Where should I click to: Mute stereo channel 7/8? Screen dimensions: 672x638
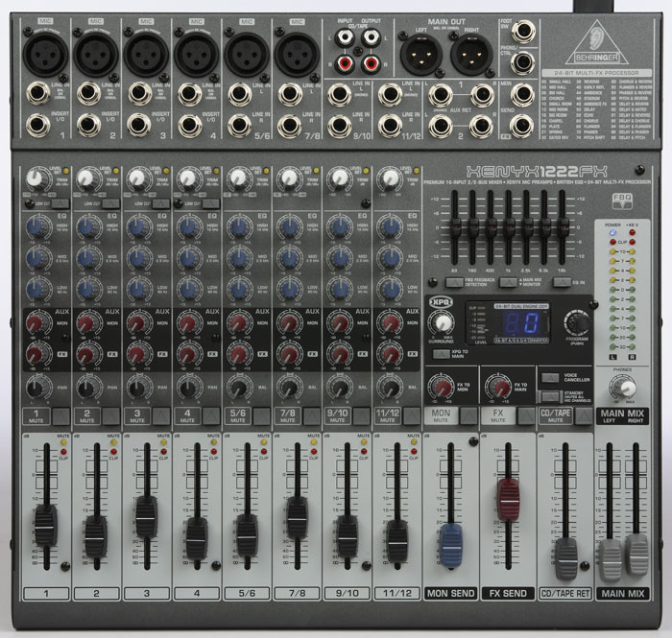tap(312, 415)
